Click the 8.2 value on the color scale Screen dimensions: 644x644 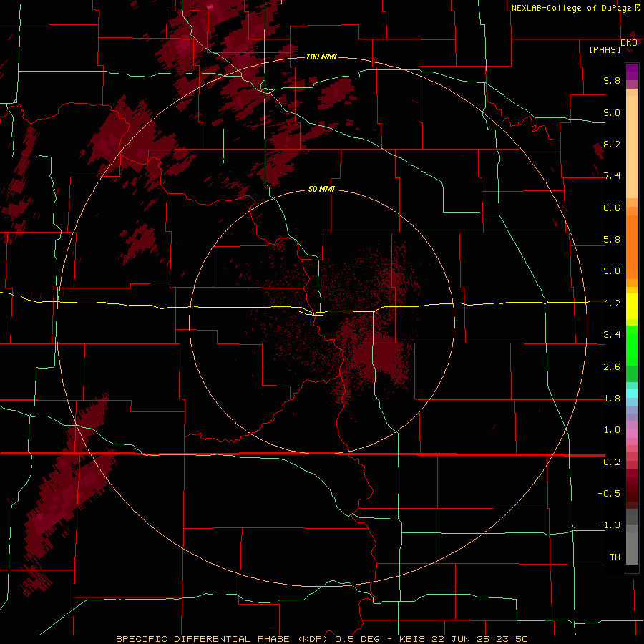(x=612, y=144)
